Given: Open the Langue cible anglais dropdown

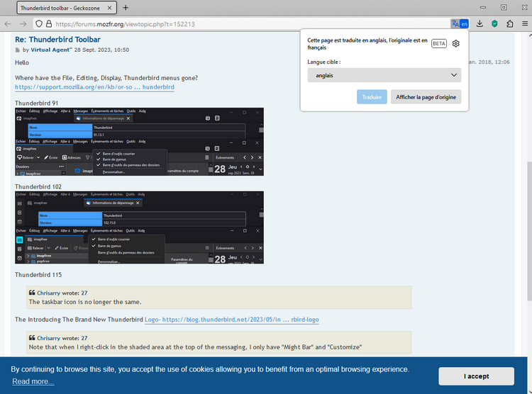Looking at the screenshot, I should click(x=384, y=75).
